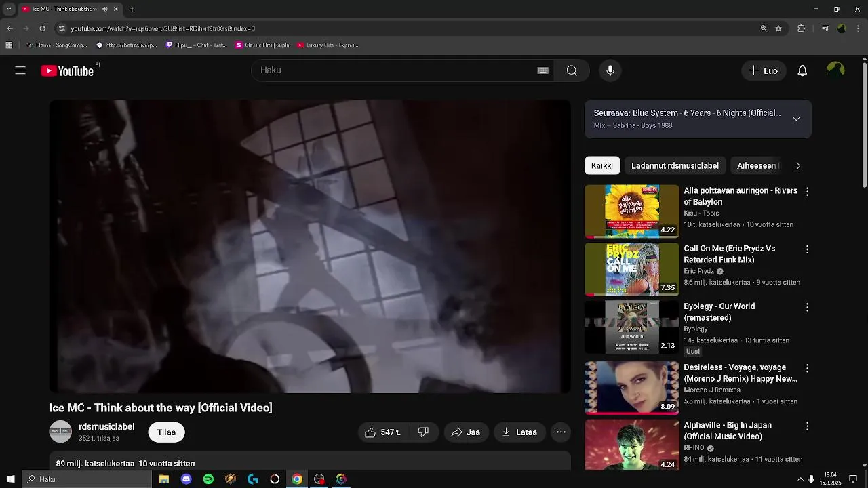Open zoom magnifier icon in address bar
868x488 pixels.
[x=764, y=28]
